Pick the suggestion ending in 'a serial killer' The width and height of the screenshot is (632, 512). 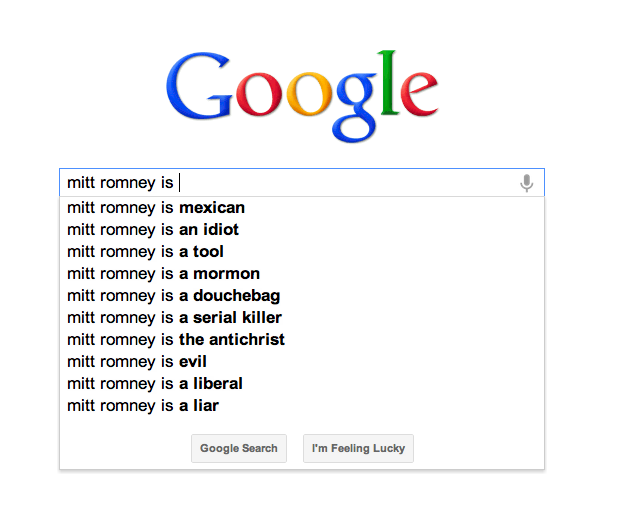tap(175, 318)
